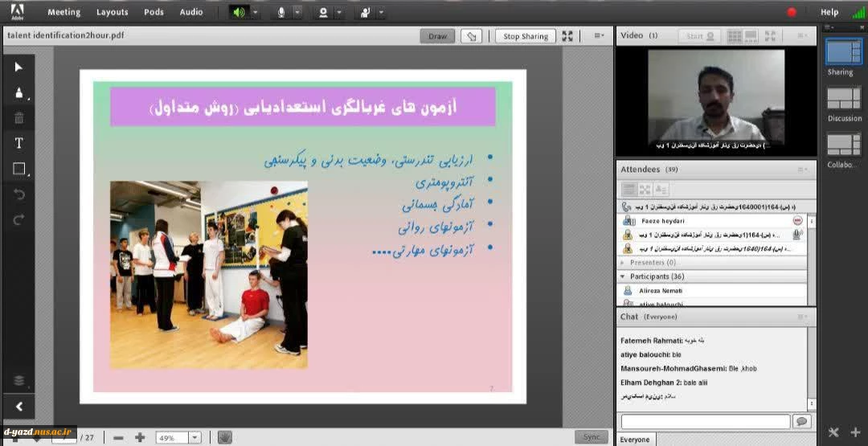Toggle the Draw button in the Share pod
Viewport: 868px width, 446px height.
coord(436,36)
